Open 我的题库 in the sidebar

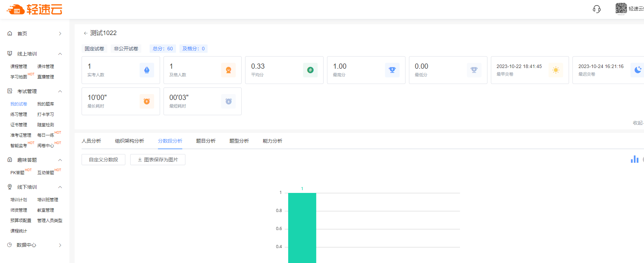45,104
